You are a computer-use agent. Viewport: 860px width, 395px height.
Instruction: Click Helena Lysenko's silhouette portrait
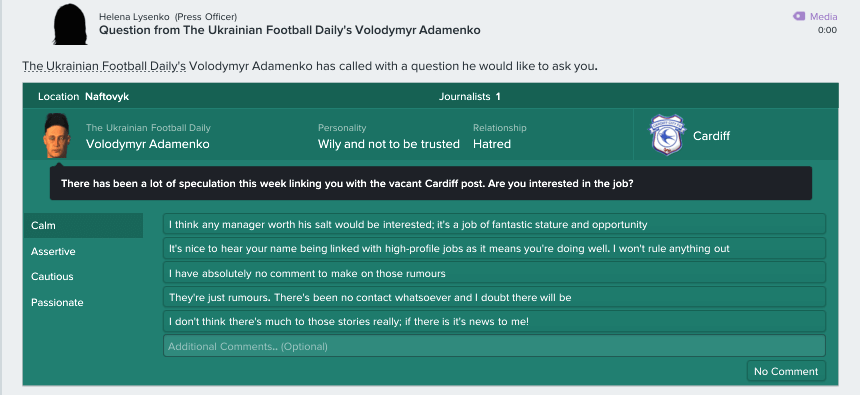coord(70,24)
